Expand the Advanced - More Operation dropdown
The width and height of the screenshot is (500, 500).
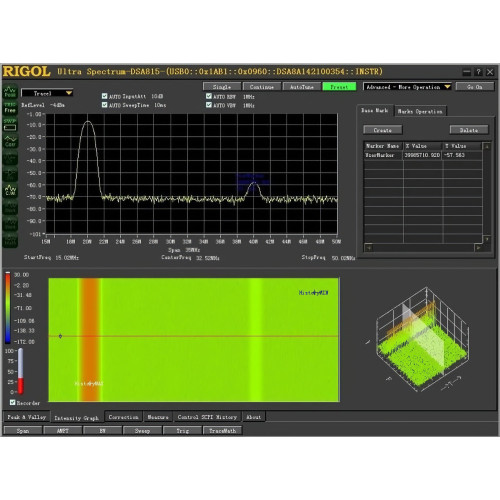point(407,87)
